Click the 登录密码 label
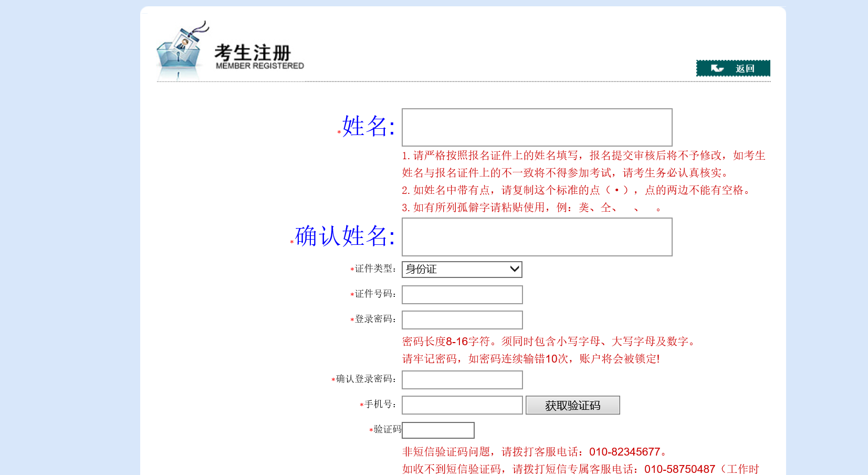This screenshot has width=868, height=475. 375,319
